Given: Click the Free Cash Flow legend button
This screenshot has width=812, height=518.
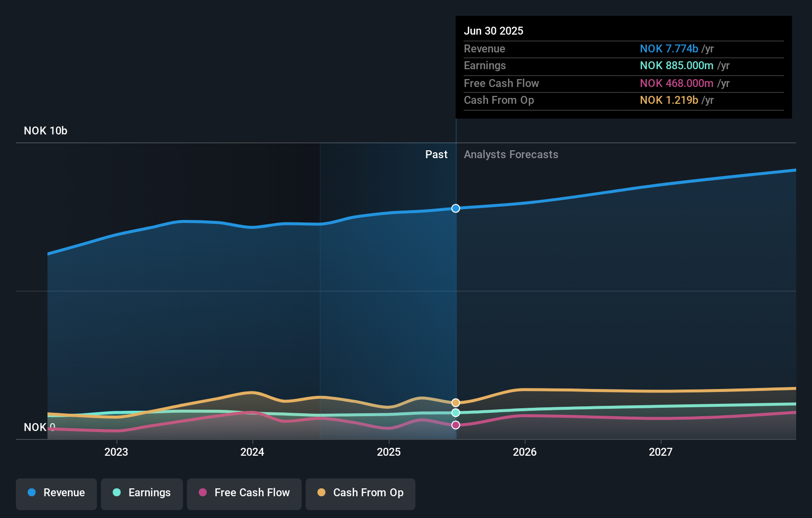Looking at the screenshot, I should 244,493.
